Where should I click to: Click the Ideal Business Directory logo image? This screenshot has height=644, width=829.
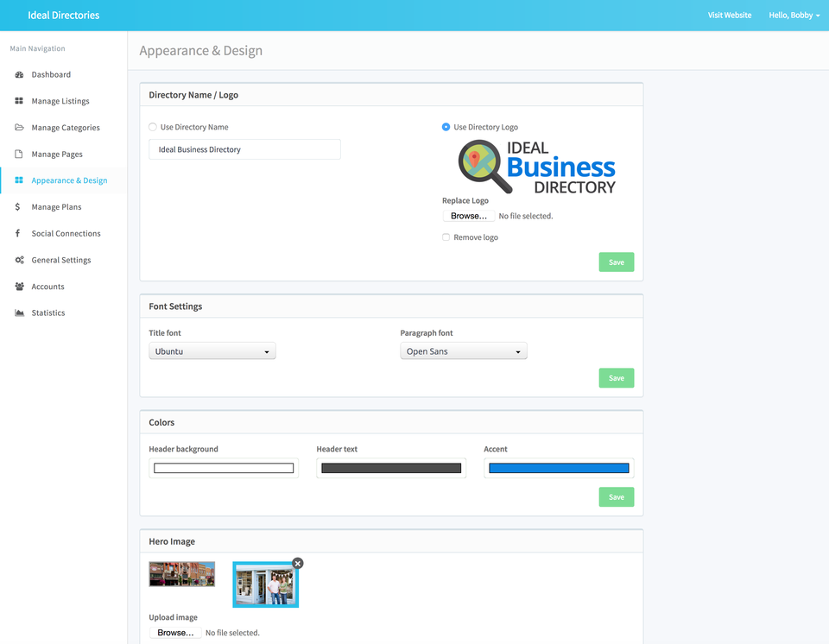(x=536, y=167)
